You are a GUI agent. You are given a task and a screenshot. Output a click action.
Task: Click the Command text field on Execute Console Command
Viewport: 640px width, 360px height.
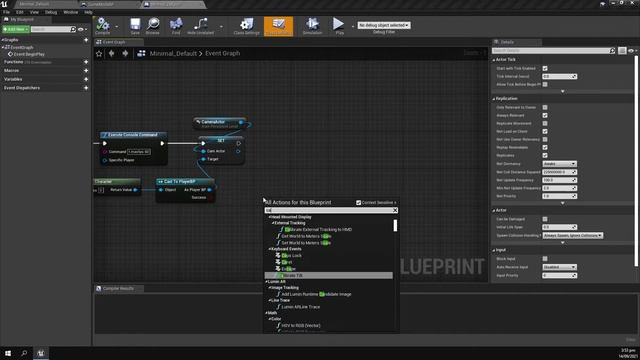click(x=139, y=152)
